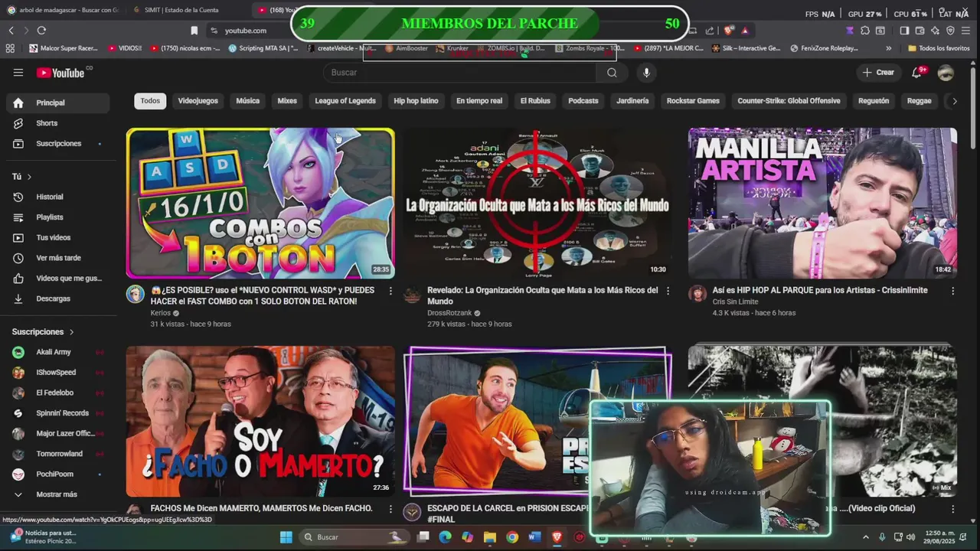The width and height of the screenshot is (980, 551).
Task: Open Tomorrowland channel
Action: click(x=57, y=454)
